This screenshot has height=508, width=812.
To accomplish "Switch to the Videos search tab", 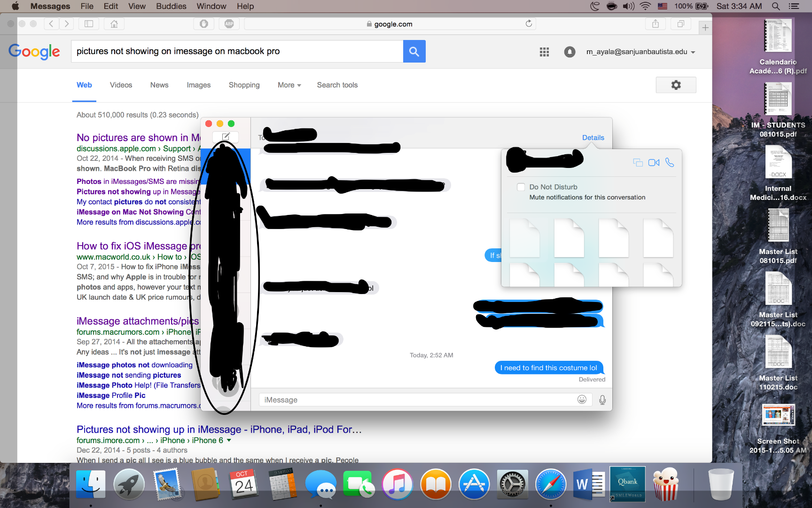I will point(121,85).
